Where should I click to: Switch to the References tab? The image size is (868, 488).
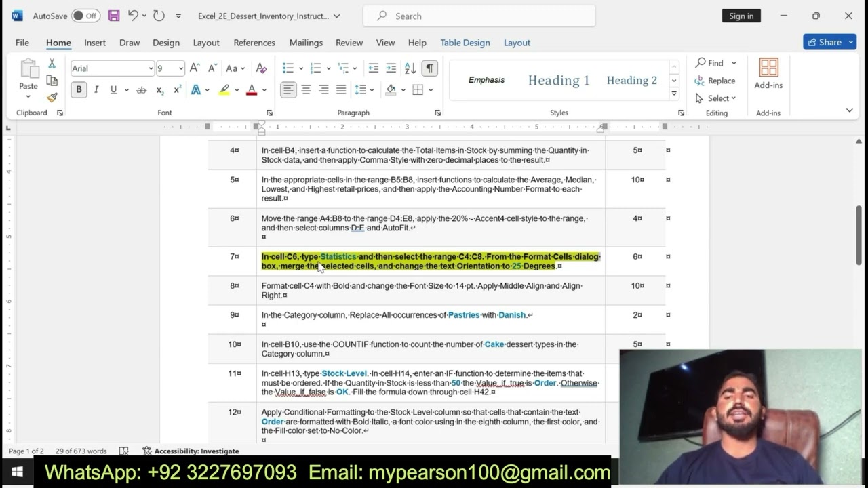point(254,42)
